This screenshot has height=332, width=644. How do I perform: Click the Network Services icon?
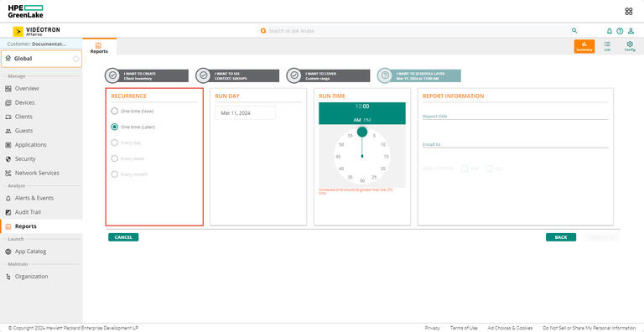pos(8,174)
